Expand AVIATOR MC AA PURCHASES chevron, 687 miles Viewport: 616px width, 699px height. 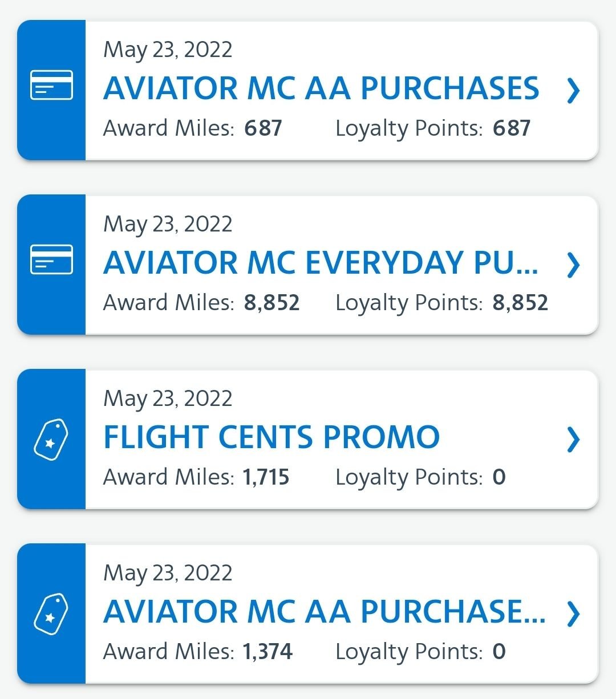click(x=573, y=90)
